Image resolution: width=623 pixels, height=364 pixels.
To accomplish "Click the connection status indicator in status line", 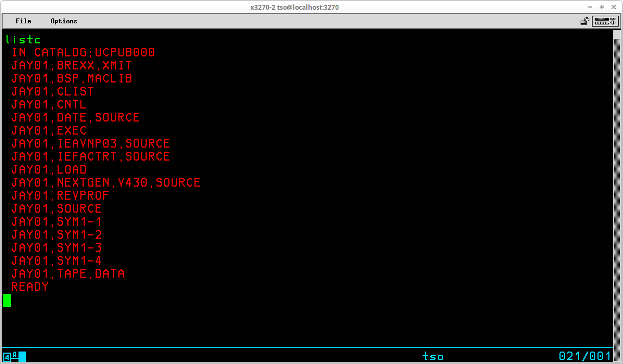I will pyautogui.click(x=15, y=356).
